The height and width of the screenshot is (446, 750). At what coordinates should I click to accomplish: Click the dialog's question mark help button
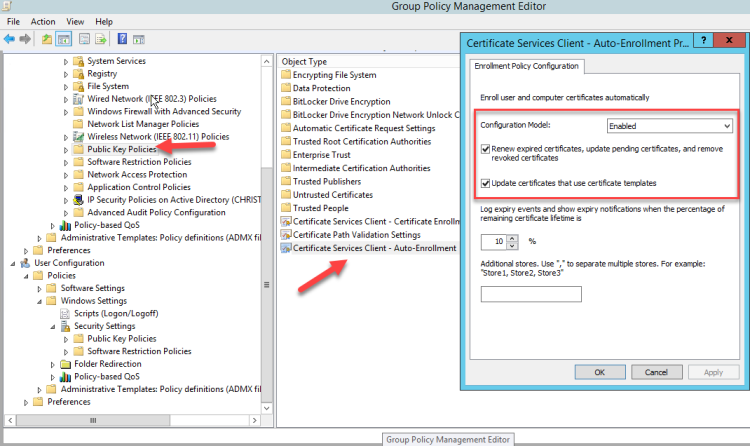click(x=705, y=43)
